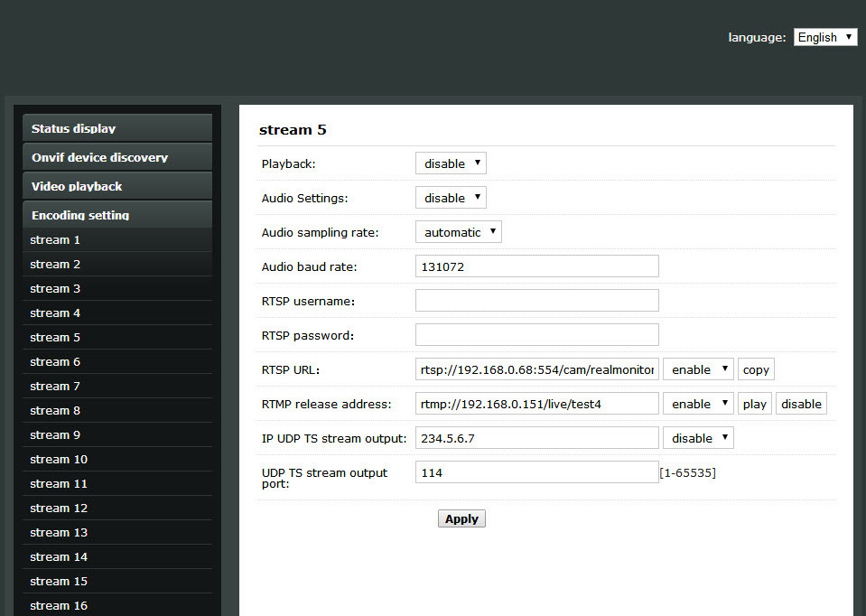Select stream 14 in the sidebar

[117, 555]
